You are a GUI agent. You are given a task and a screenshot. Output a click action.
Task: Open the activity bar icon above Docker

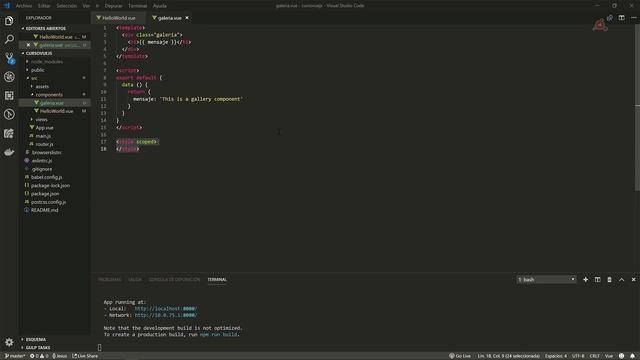(x=9, y=133)
